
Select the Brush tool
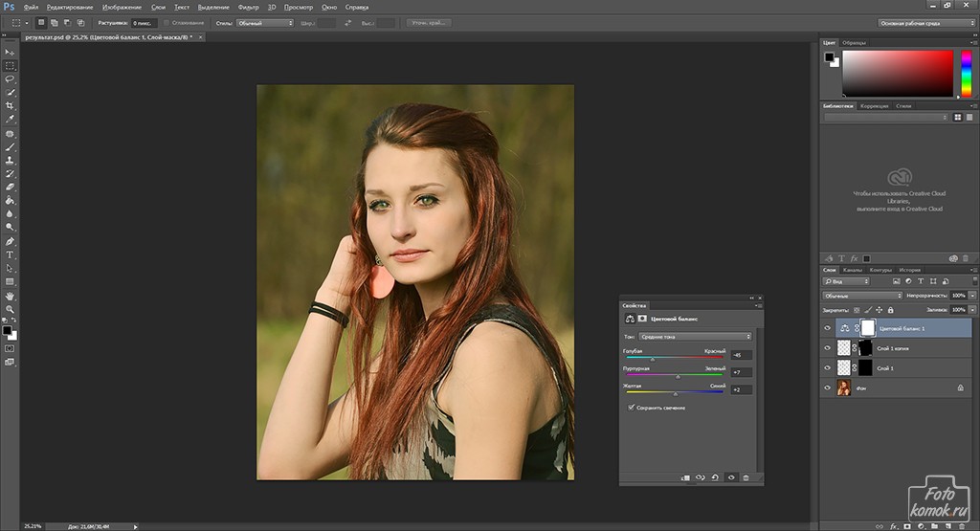pyautogui.click(x=10, y=147)
